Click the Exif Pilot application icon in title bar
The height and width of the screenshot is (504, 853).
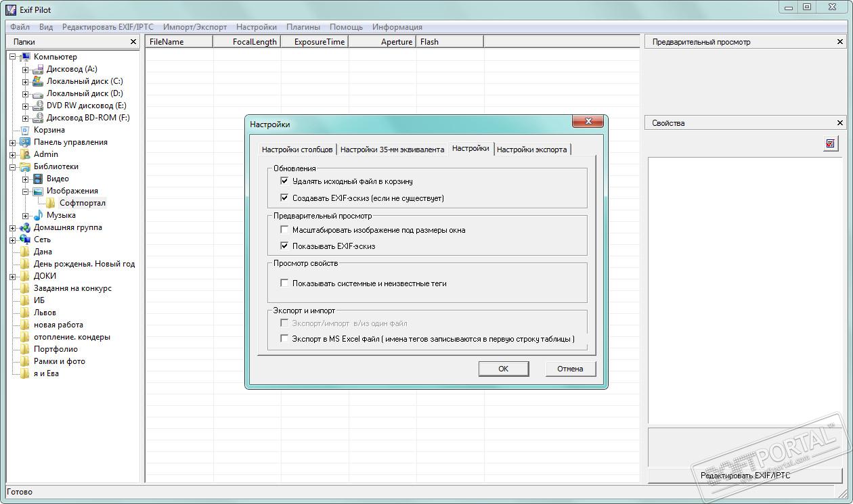[x=11, y=9]
